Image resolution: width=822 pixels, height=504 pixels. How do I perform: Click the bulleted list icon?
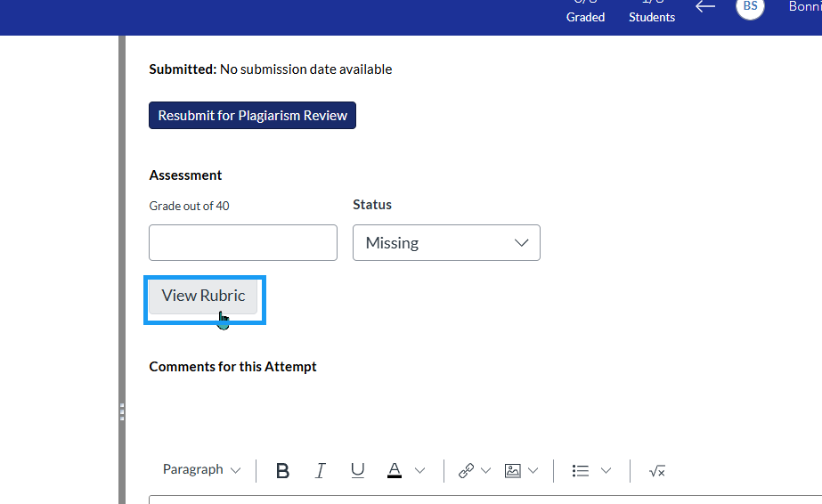pyautogui.click(x=581, y=470)
